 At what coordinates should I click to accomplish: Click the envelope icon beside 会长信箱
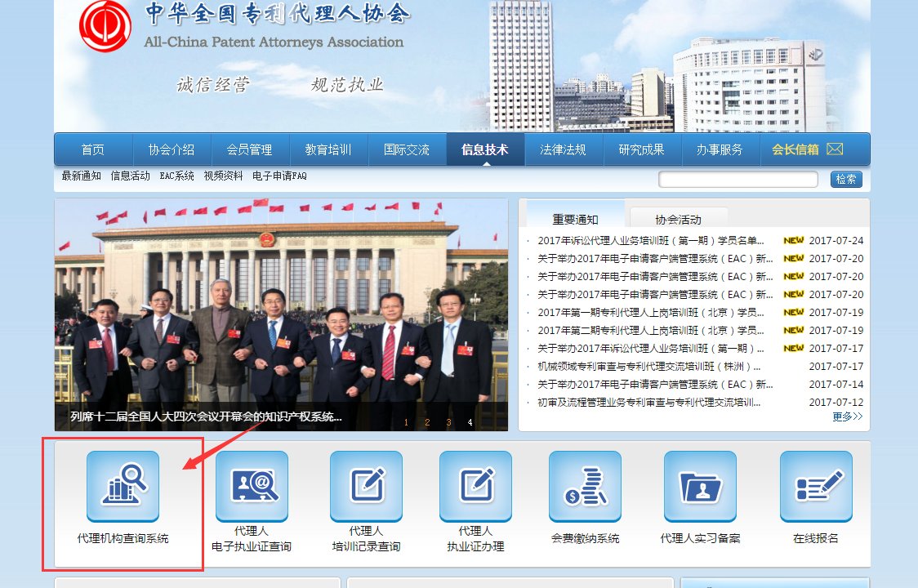tap(836, 149)
